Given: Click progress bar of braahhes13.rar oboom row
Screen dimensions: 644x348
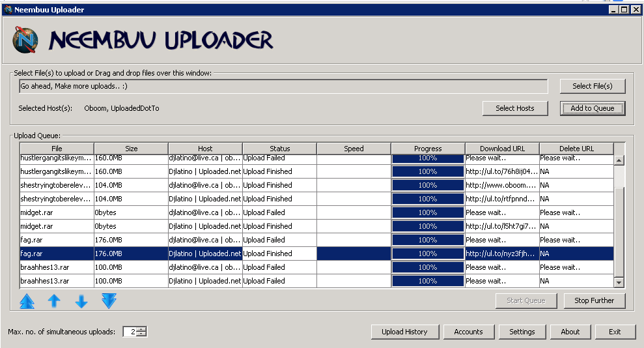Looking at the screenshot, I should 428,267.
